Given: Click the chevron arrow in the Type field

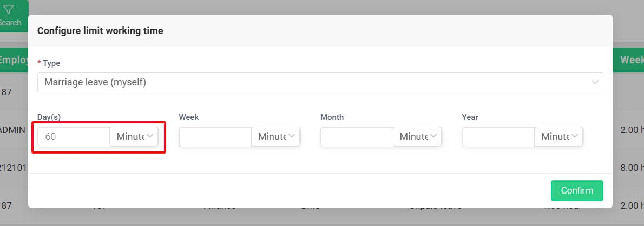Looking at the screenshot, I should click(595, 82).
